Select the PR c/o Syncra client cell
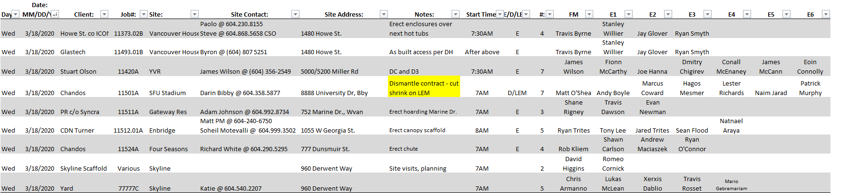 click(79, 112)
